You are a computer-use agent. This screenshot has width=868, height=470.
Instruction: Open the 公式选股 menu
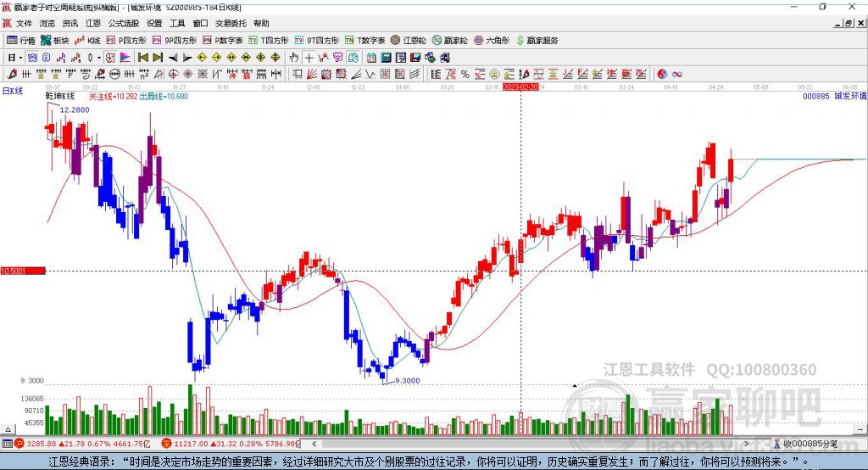[124, 23]
